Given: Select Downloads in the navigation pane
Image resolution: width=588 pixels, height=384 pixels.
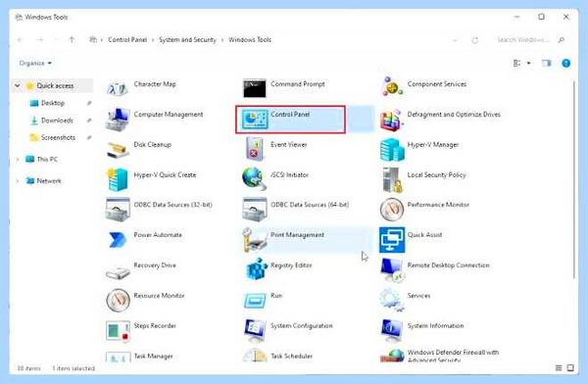Looking at the screenshot, I should (x=57, y=120).
